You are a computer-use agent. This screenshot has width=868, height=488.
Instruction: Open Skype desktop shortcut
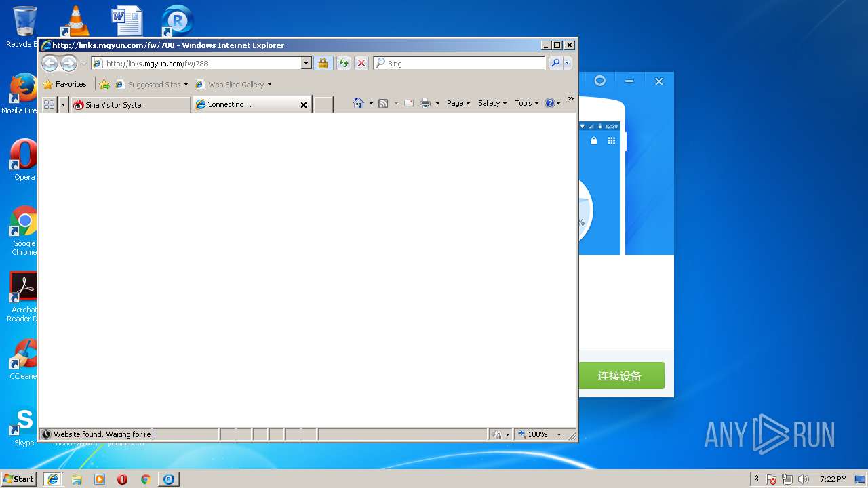tap(24, 427)
